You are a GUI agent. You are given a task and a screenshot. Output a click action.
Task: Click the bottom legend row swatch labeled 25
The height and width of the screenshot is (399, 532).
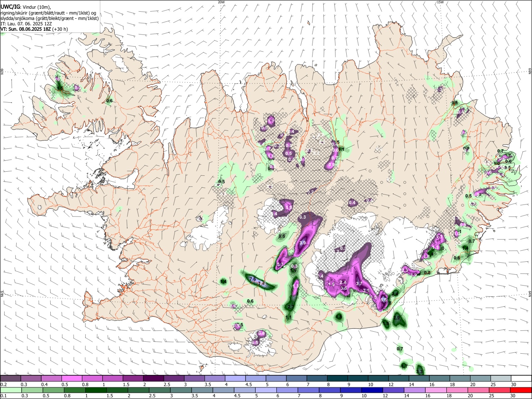[x=499, y=390]
